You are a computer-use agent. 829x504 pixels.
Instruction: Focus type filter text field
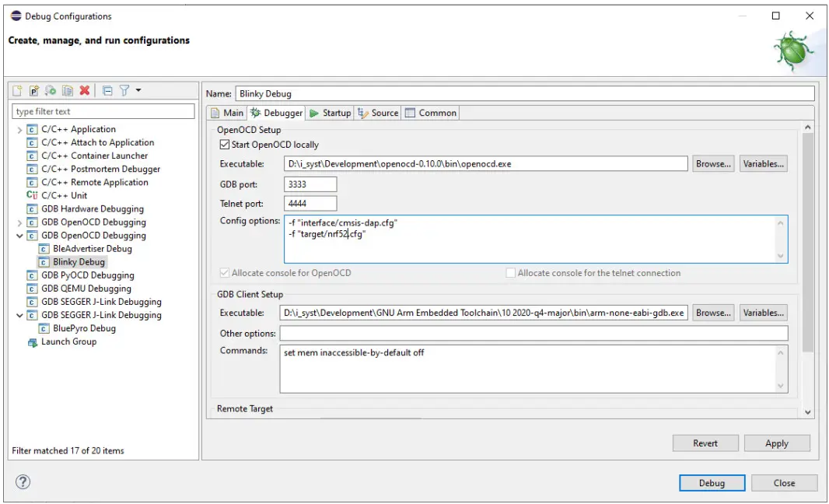point(103,111)
